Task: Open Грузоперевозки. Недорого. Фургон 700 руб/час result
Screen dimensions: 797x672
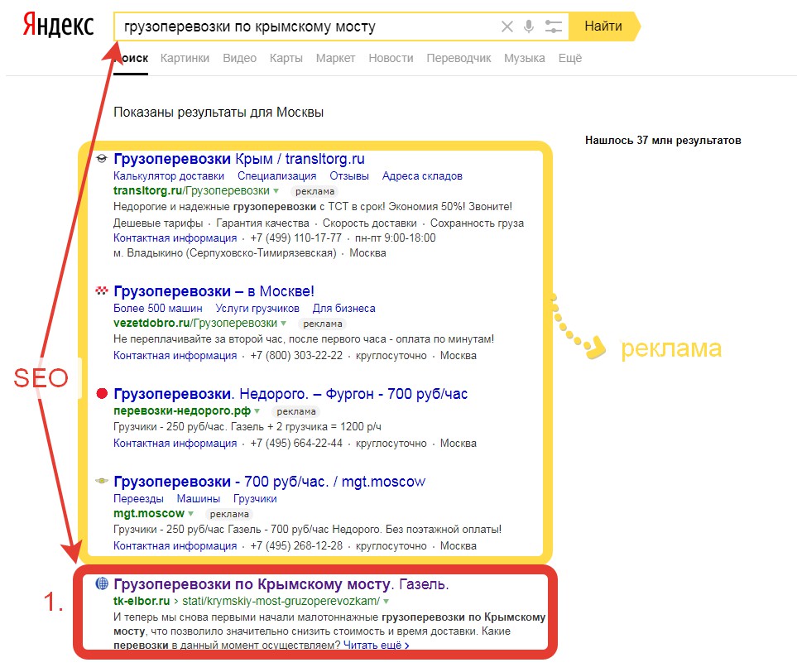Action: [x=290, y=393]
